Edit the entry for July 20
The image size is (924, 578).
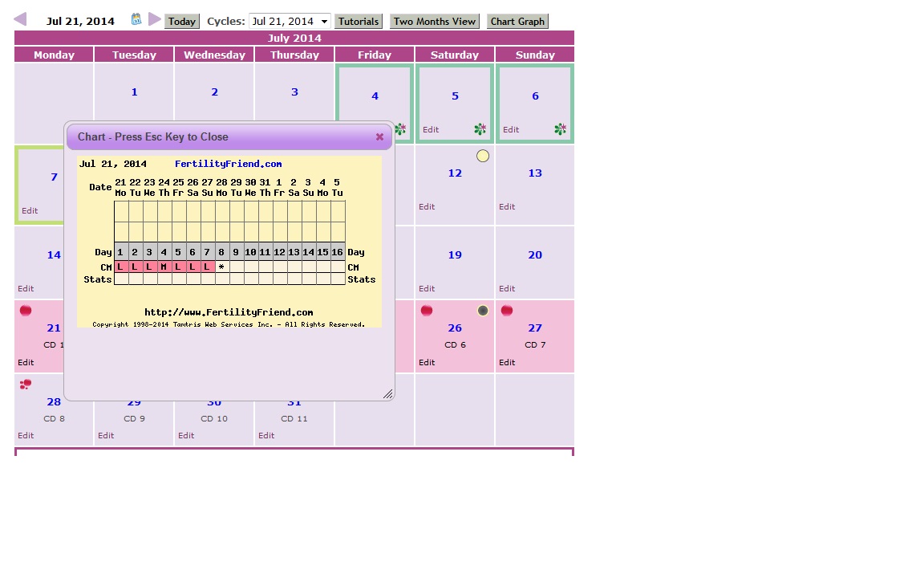pos(507,288)
